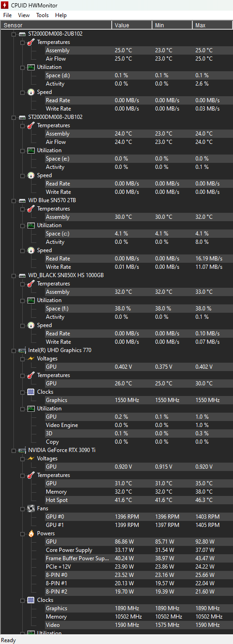This screenshot has width=233, height=644.
Task: Click the Speed gauge icon under WD_BLACK SN850X
Action: [31, 325]
